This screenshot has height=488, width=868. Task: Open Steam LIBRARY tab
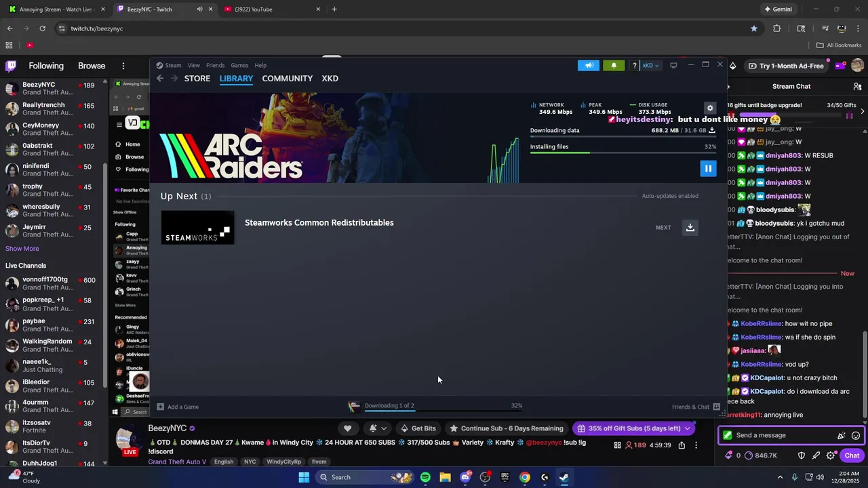point(236,79)
